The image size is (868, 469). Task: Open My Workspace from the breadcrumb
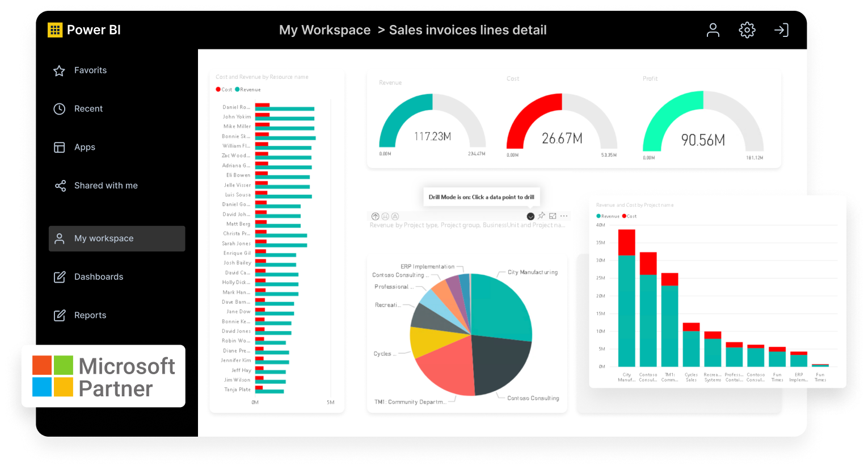[325, 30]
